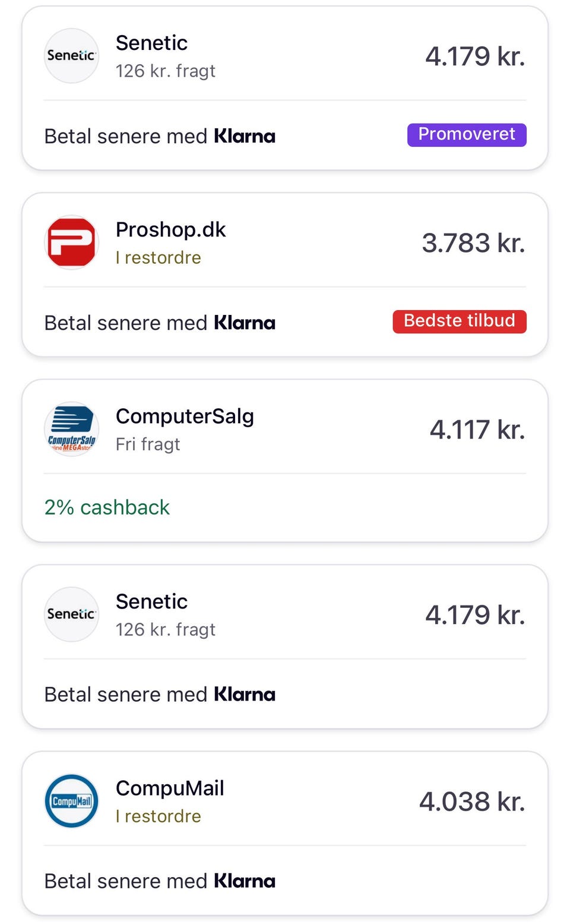Tap I restordre under Proshop.dk
Image resolution: width=570 pixels, height=924 pixels.
pos(158,258)
